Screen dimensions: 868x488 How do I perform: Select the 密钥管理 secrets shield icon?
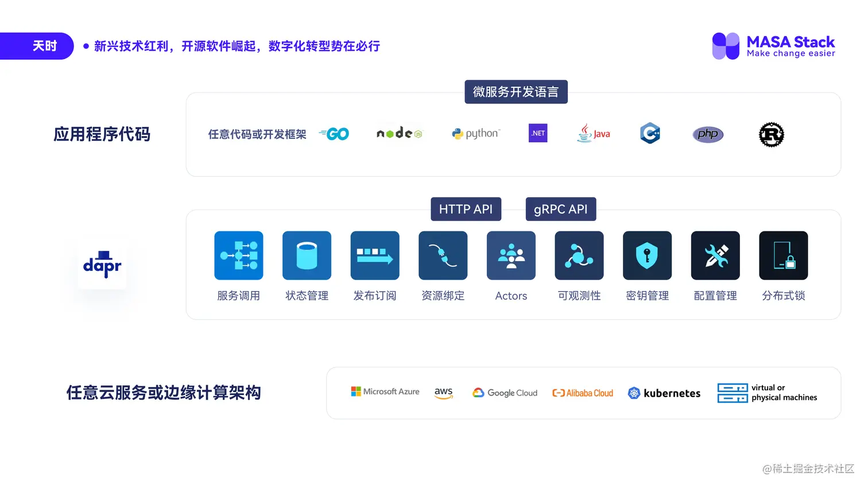pyautogui.click(x=648, y=255)
